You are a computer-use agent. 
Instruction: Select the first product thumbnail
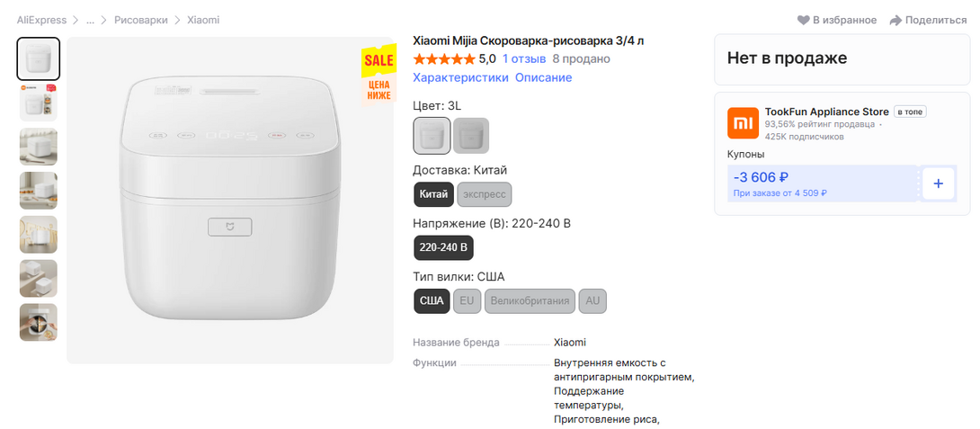39,58
